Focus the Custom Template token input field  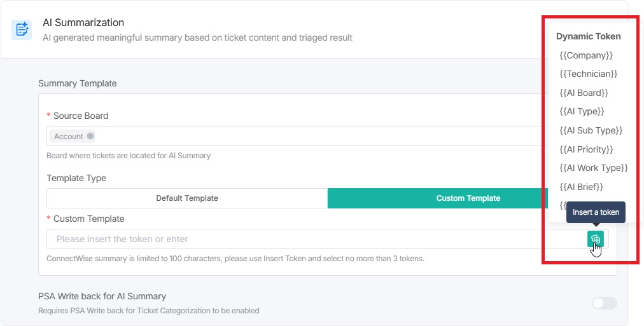pyautogui.click(x=312, y=239)
